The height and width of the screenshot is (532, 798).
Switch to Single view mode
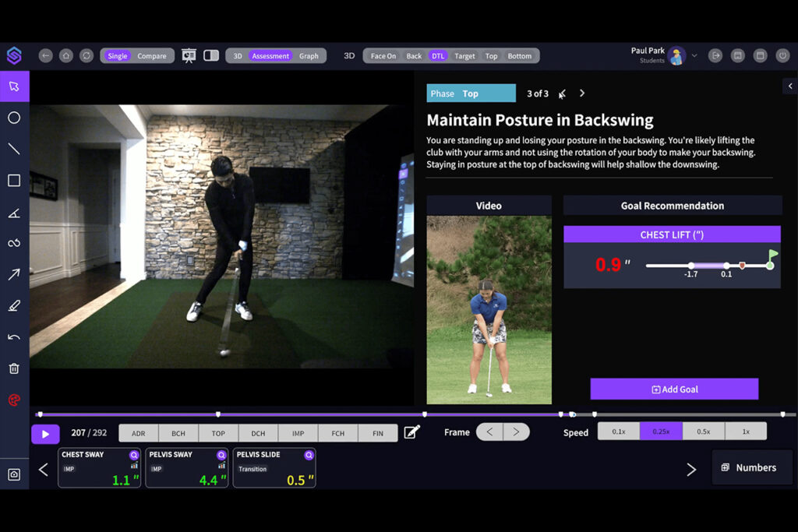tap(118, 56)
